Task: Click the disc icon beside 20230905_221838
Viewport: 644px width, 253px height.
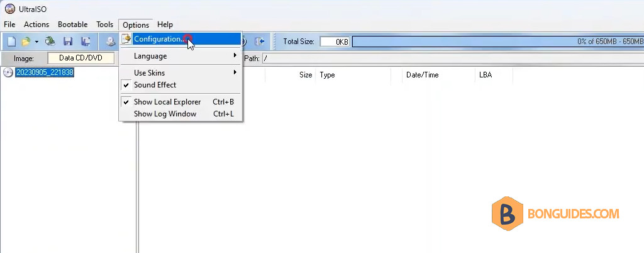Action: tap(8, 73)
